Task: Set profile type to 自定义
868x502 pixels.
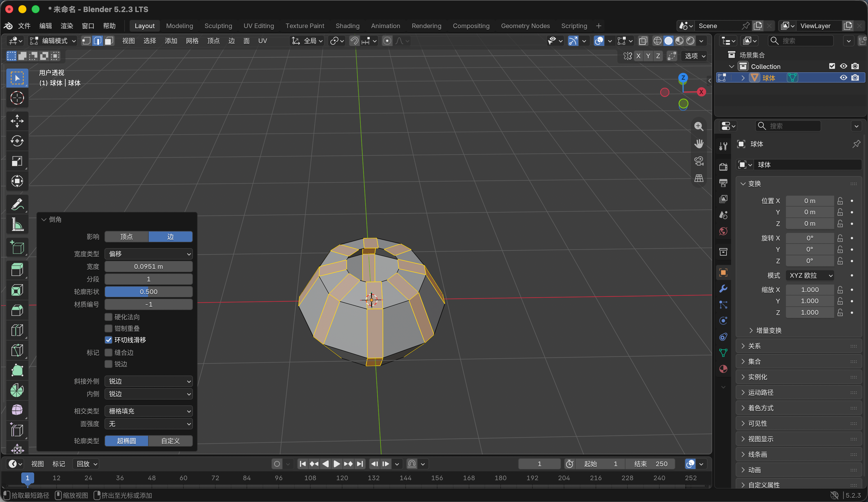Action: (x=170, y=441)
